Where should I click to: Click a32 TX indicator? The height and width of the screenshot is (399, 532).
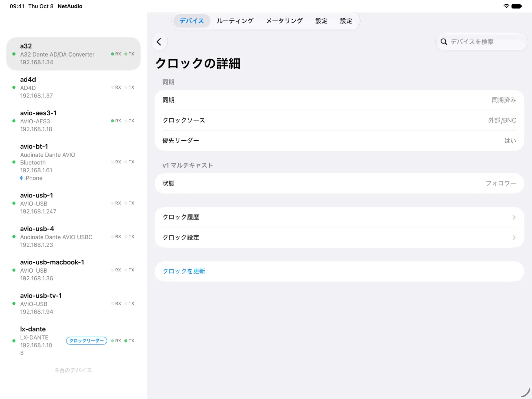129,54
